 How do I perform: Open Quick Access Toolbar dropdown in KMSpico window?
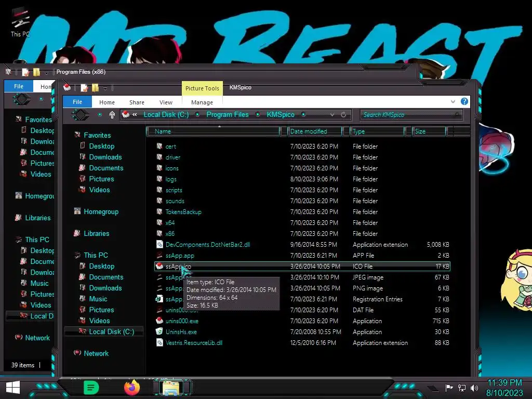pos(105,88)
